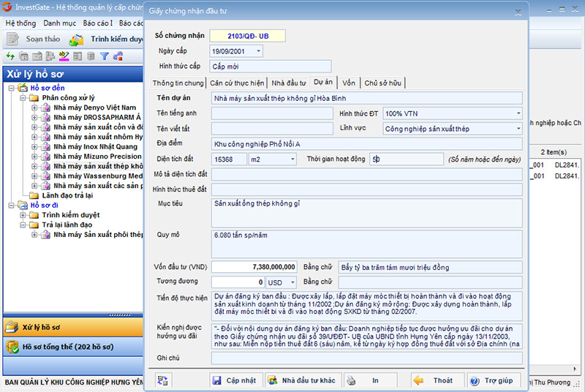This screenshot has height=392, width=585.
Task: Click the InvestGate application logo icon
Action: 7,7
